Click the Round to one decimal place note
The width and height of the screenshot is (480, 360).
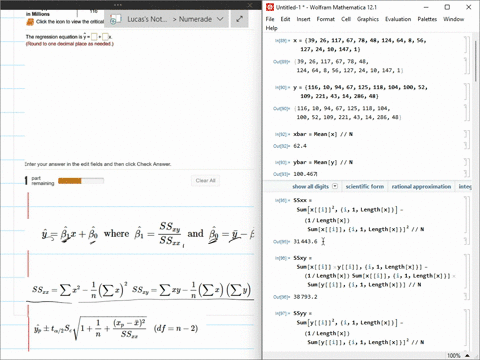coord(70,44)
